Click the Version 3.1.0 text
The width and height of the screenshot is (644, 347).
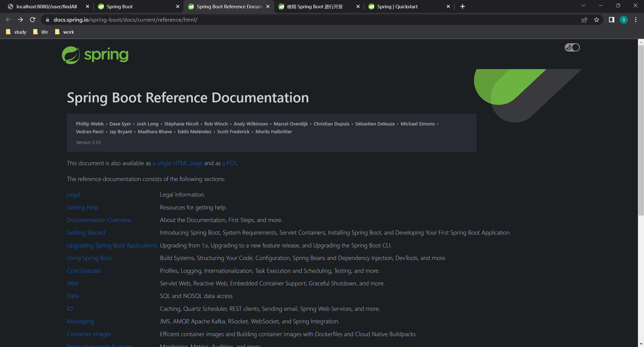click(88, 142)
